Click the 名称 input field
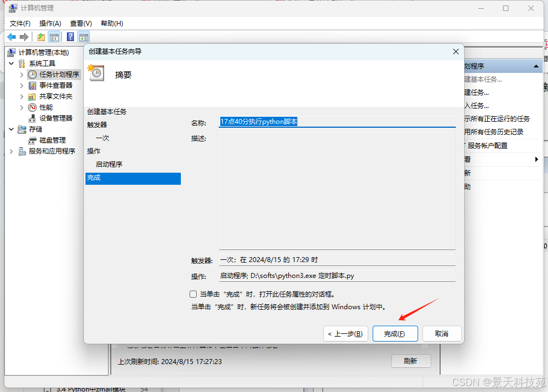Image resolution: width=548 pixels, height=392 pixels. (x=337, y=122)
